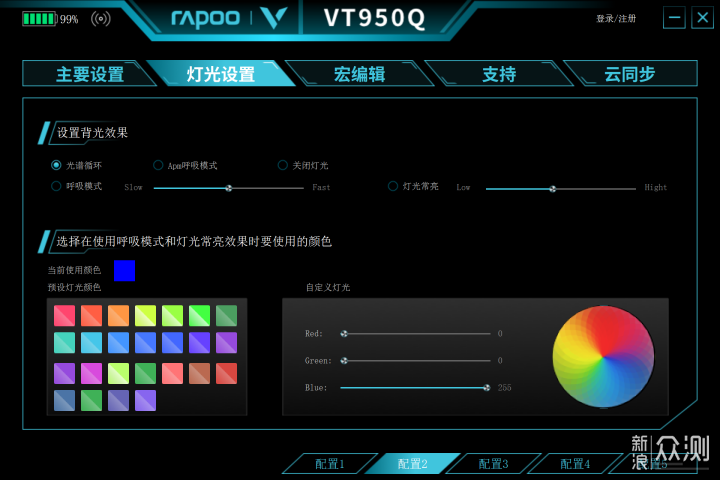Click the current blue color swatch
Screen dimensions: 720x480
pos(124,271)
